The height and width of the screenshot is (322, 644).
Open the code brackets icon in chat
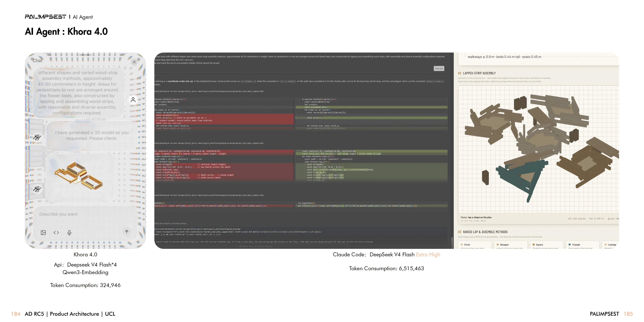point(56,233)
